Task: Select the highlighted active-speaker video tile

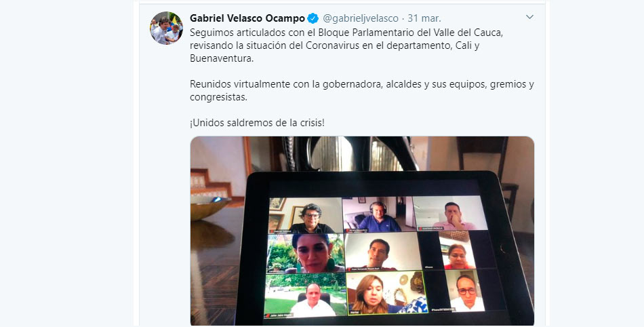Action: tap(387, 293)
